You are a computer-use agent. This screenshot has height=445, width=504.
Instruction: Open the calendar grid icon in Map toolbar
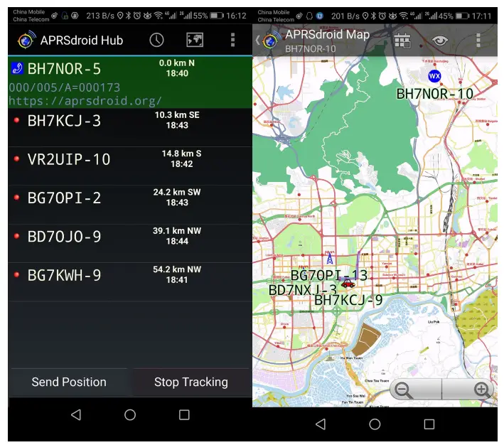pyautogui.click(x=402, y=41)
